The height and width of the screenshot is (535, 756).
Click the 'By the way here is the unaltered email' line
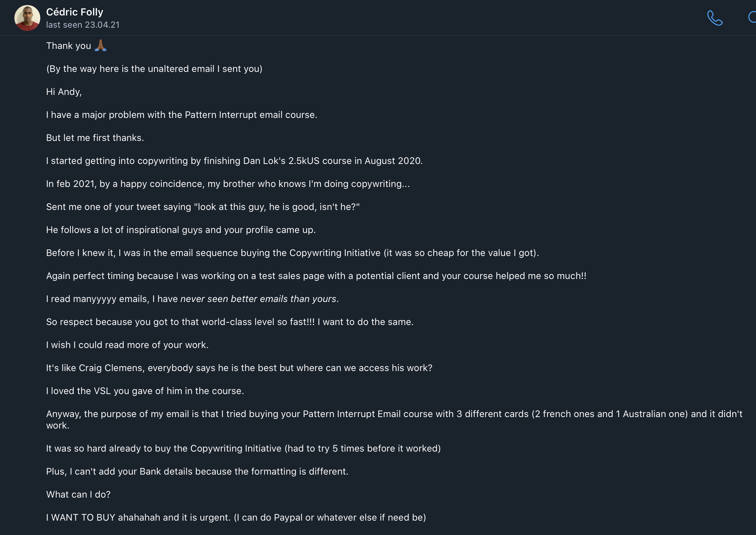154,69
